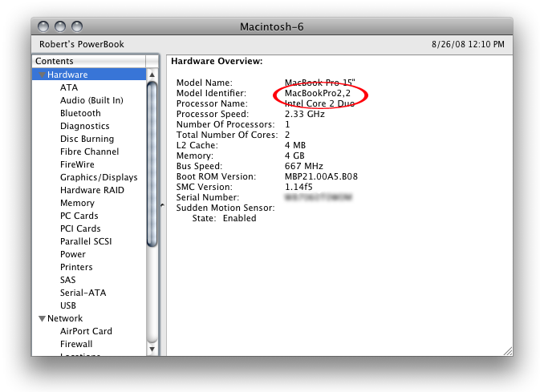
Task: Select Memory in the Contents list
Action: point(77,203)
